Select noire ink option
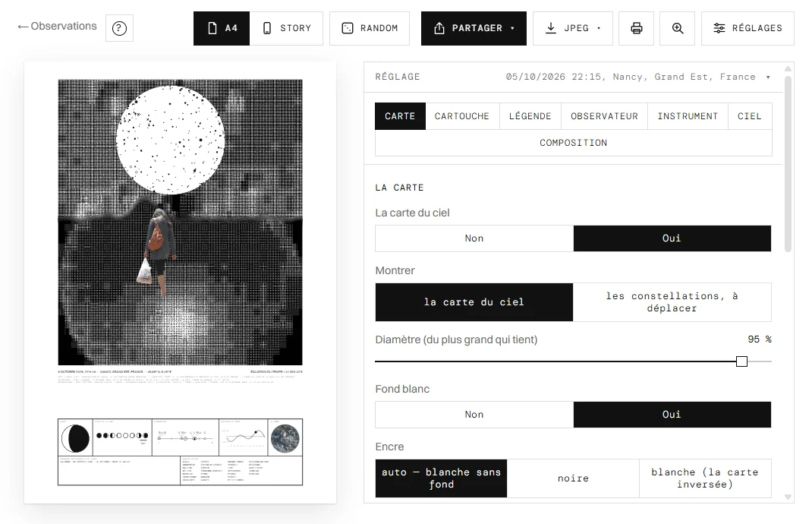 (573, 478)
